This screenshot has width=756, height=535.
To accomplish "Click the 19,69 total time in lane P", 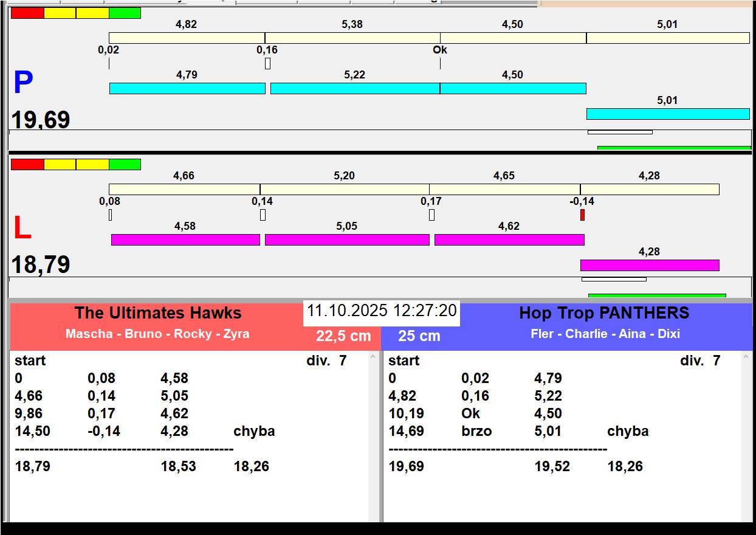I will click(x=41, y=120).
